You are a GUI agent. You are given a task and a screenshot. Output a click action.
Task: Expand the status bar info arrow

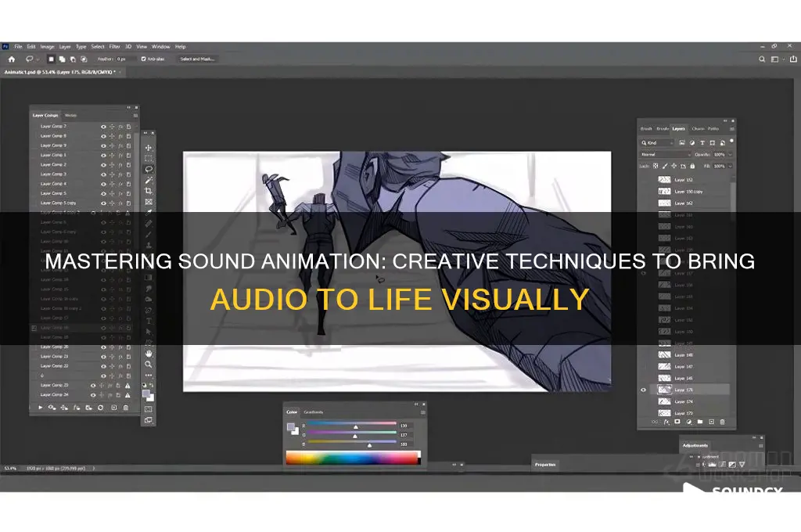click(x=94, y=468)
